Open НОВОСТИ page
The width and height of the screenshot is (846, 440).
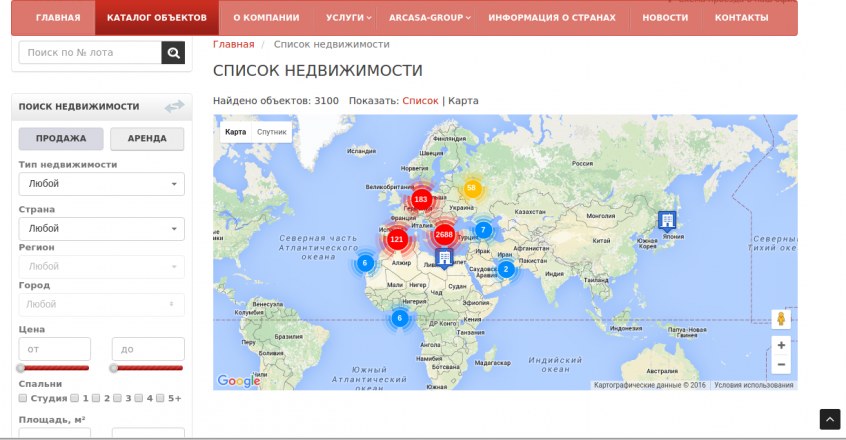665,18
